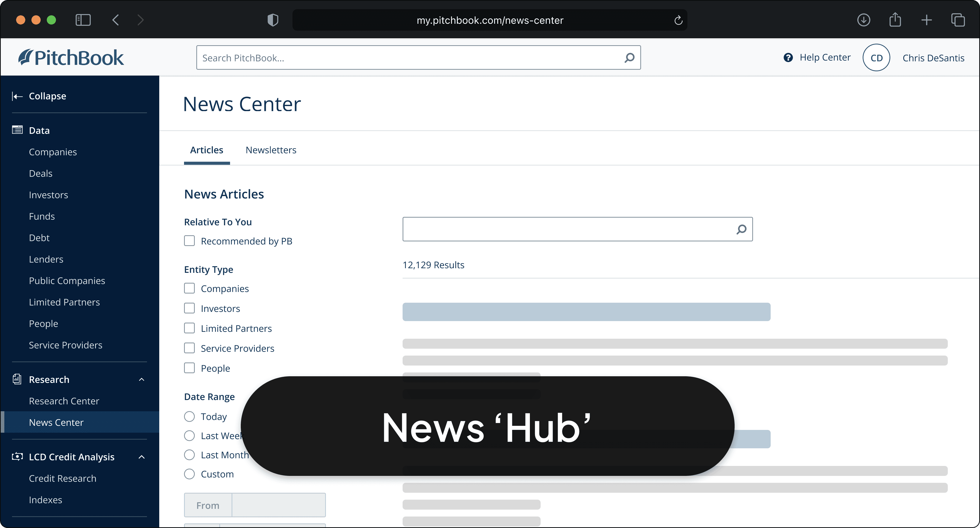Open the browser downloads icon
The width and height of the screenshot is (980, 528).
pyautogui.click(x=864, y=20)
